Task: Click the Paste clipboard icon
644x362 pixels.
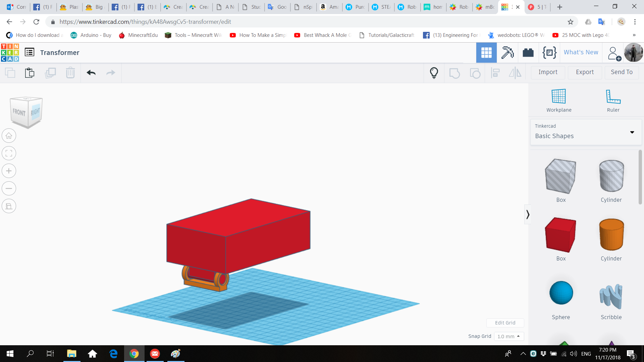Action: click(x=30, y=73)
